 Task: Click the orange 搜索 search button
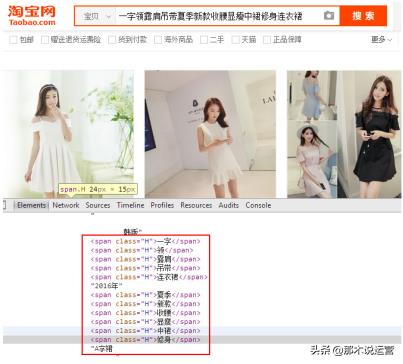[363, 16]
